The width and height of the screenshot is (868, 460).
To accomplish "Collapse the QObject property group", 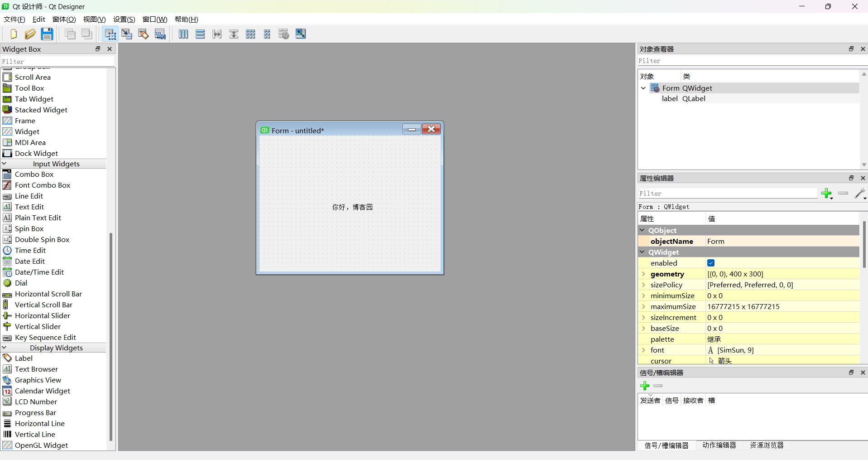I will pyautogui.click(x=642, y=230).
